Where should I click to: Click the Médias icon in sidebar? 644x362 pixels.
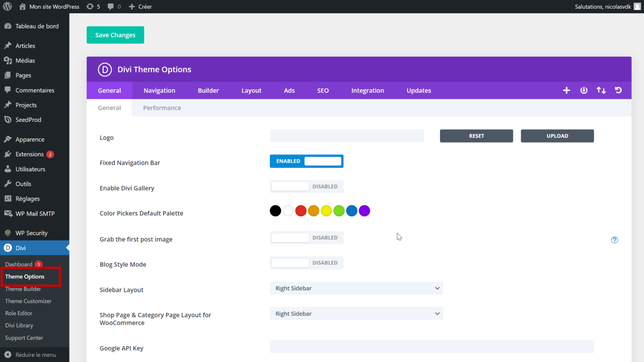click(8, 61)
